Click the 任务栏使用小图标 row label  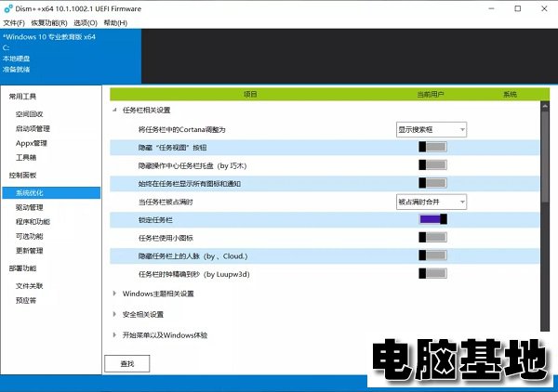coord(166,238)
